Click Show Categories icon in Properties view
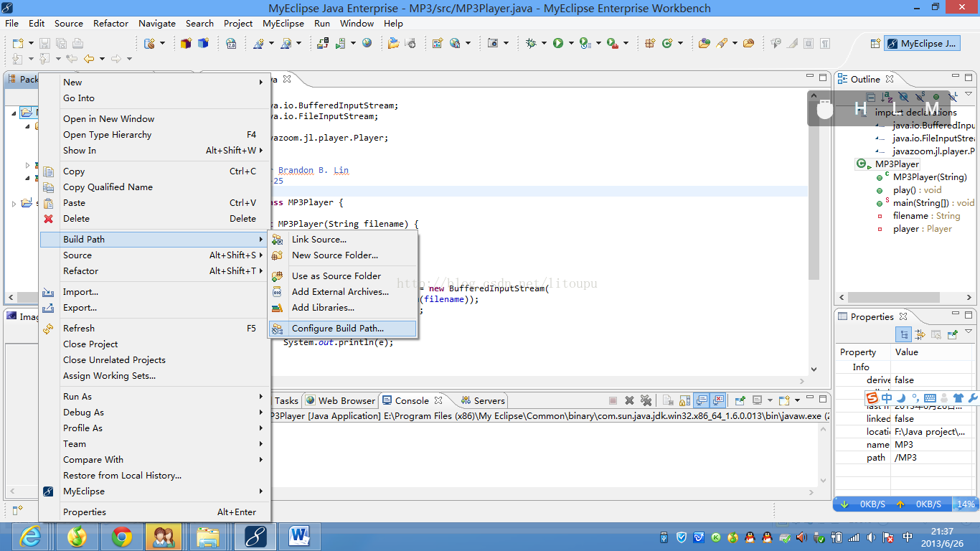The image size is (980, 551). pos(904,334)
